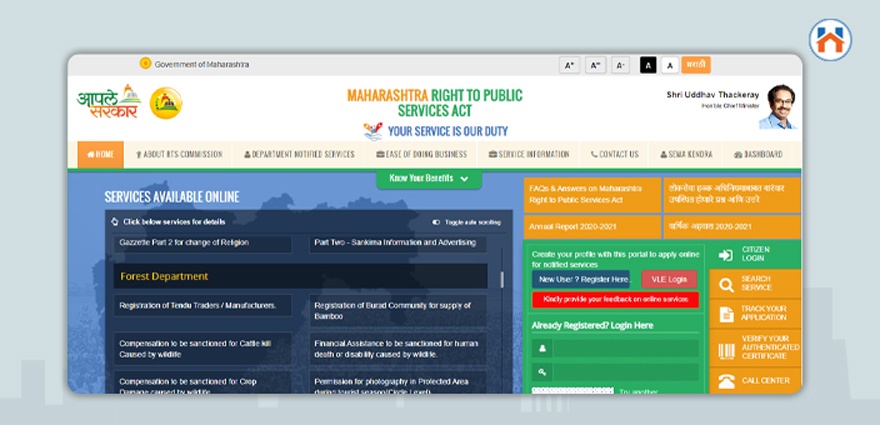
Task: Open Marathi FAQs orange tile
Action: pyautogui.click(x=731, y=195)
